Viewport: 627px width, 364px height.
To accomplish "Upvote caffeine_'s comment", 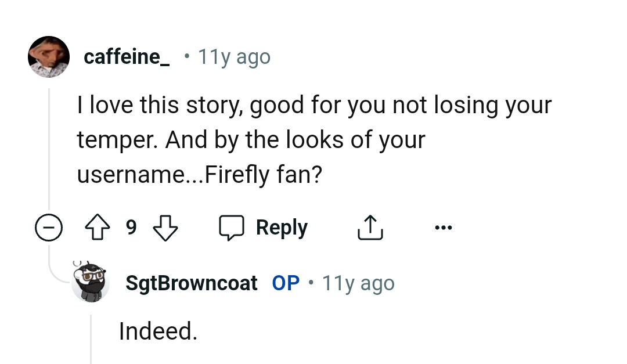I will tap(97, 227).
